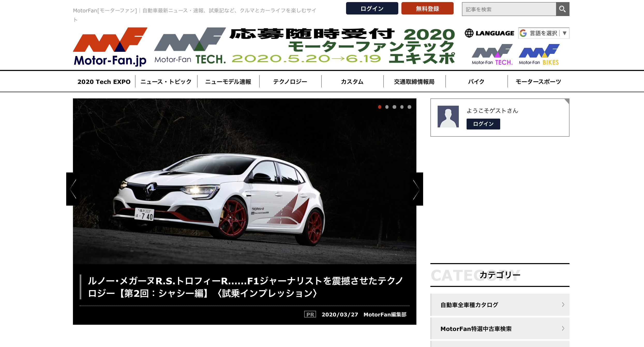Click the 無料登録 button
The width and height of the screenshot is (644, 347).
(x=427, y=9)
